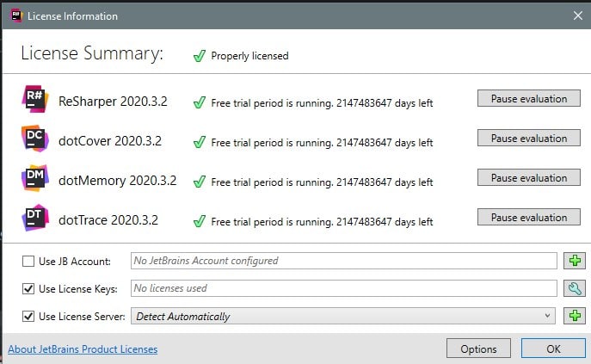This screenshot has height=364, width=591.
Task: Open About JetBrains Product Licenses link
Action: click(x=83, y=349)
